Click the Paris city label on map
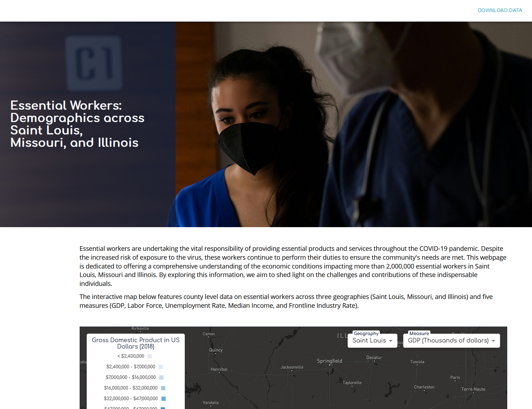The height and width of the screenshot is (409, 532). (x=455, y=378)
